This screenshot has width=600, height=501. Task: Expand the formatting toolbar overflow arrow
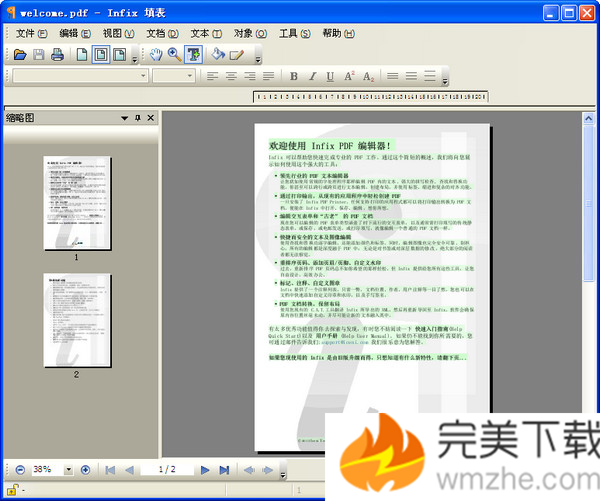point(445,81)
